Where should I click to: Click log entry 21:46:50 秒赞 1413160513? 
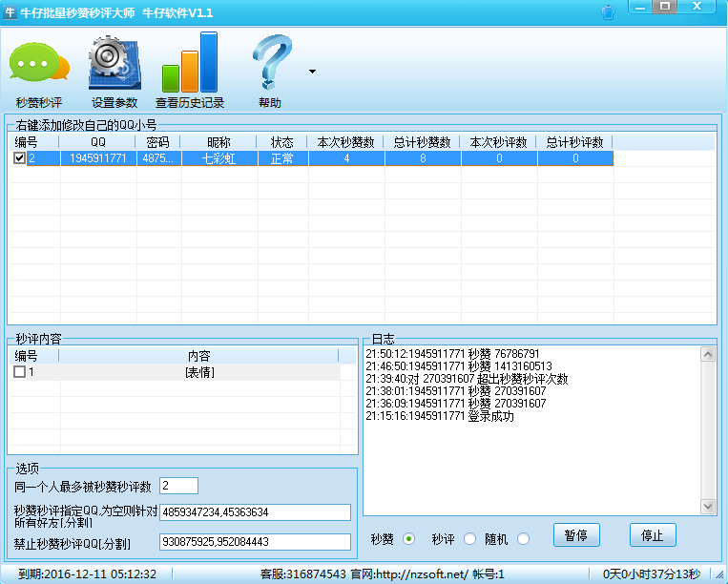click(x=459, y=366)
